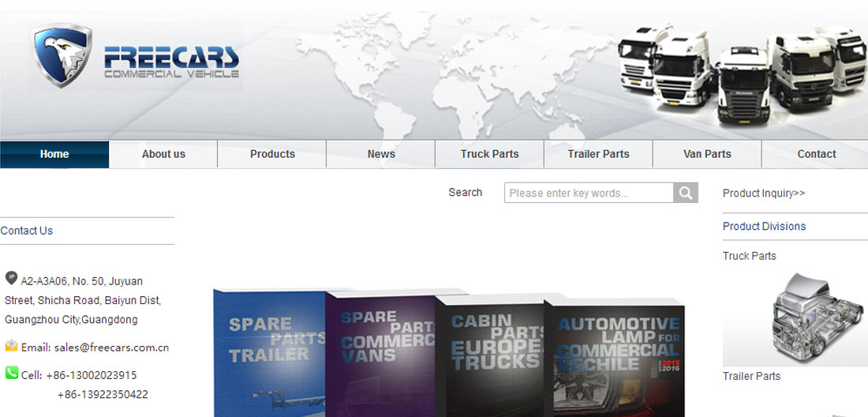Select the News navigation item

(x=381, y=154)
